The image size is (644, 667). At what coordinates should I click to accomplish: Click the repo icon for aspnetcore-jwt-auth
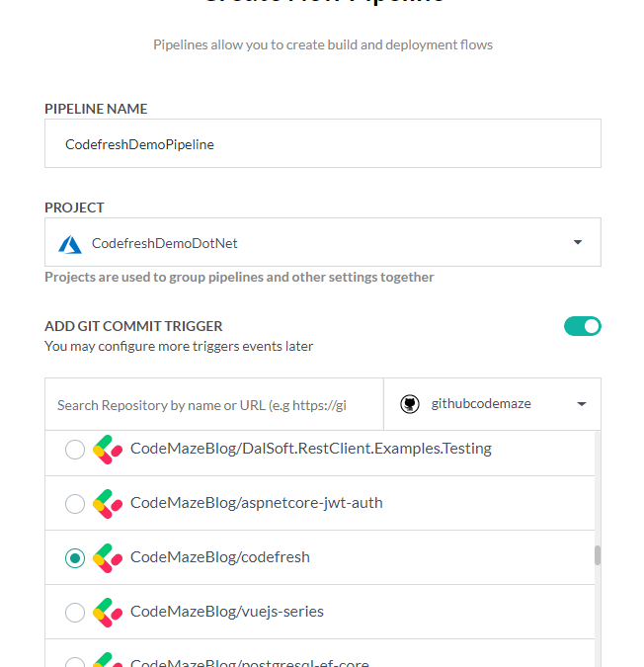pyautogui.click(x=107, y=504)
